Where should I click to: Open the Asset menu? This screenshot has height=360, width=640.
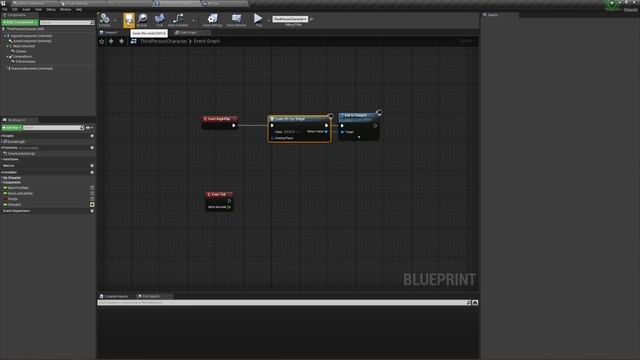(x=26, y=9)
